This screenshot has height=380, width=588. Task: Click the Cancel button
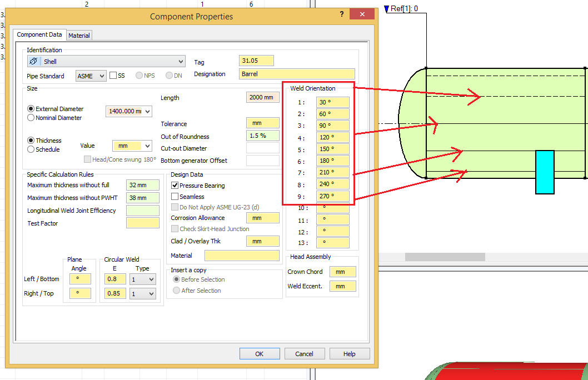coord(304,354)
